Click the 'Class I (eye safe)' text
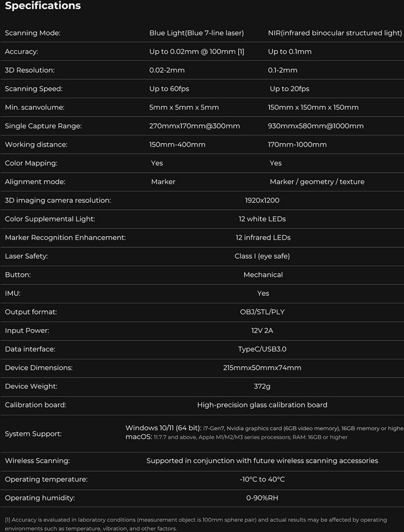Viewport: 404px width, 532px height. (x=262, y=257)
